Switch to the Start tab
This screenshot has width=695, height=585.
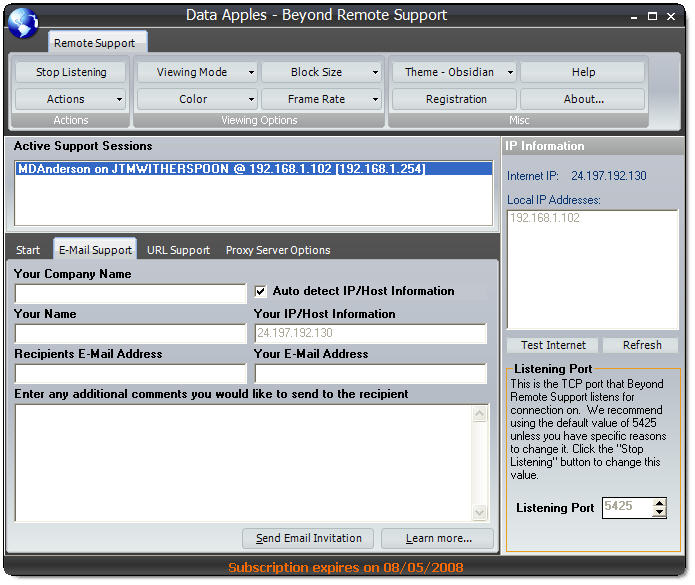click(28, 250)
